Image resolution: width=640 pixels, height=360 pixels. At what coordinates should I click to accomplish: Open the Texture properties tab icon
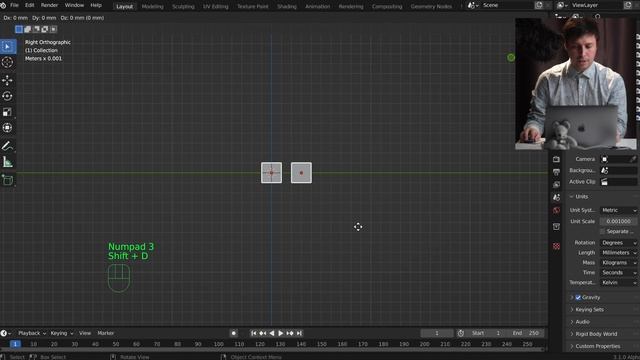[556, 246]
